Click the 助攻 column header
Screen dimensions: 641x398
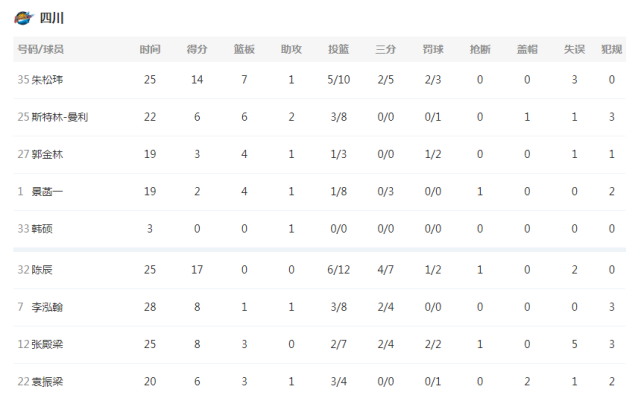click(x=291, y=49)
